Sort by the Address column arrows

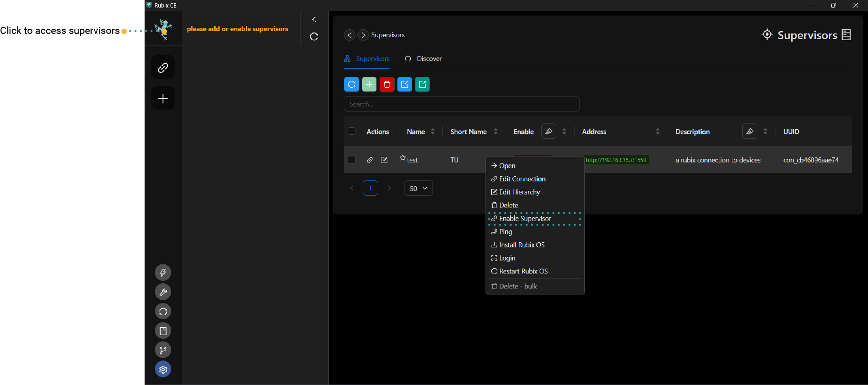pos(657,131)
